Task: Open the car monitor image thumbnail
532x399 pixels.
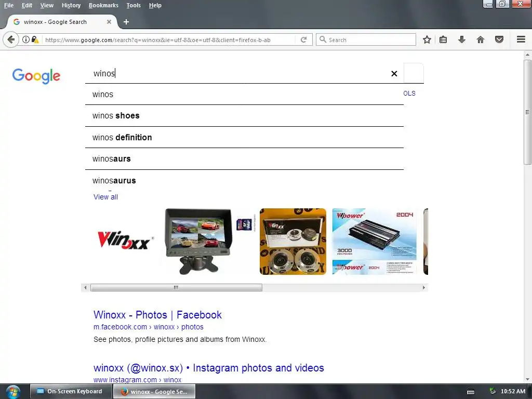Action: point(197,242)
